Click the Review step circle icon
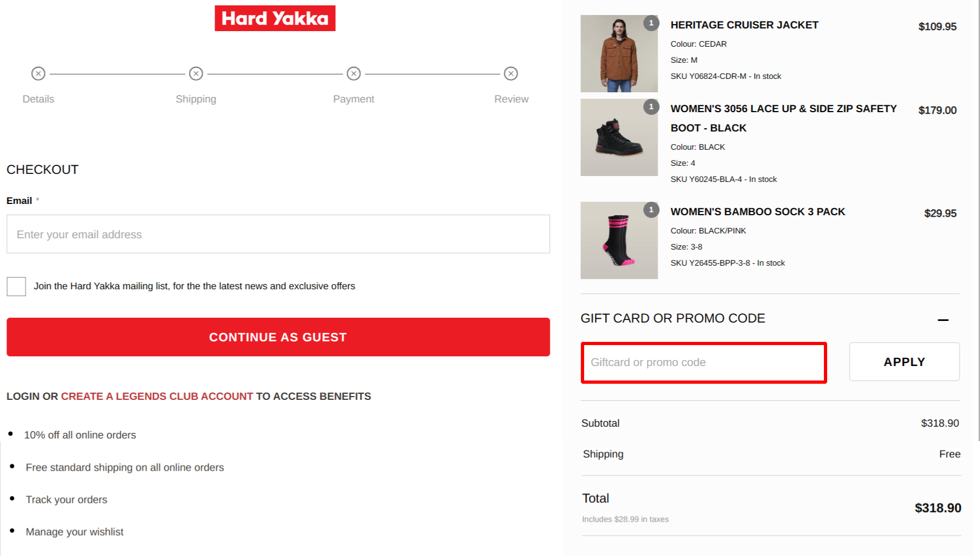 coord(511,74)
